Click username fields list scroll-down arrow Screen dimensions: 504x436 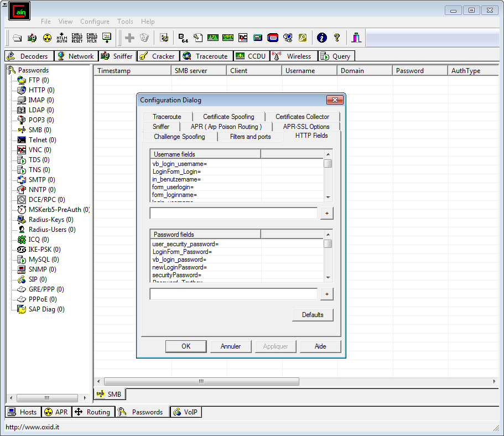(x=328, y=197)
